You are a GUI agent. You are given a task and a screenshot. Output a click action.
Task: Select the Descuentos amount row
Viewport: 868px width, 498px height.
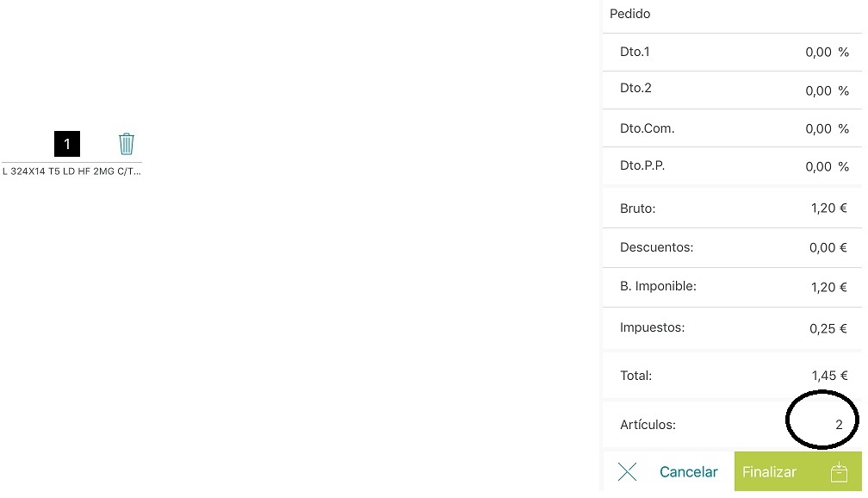click(x=732, y=247)
